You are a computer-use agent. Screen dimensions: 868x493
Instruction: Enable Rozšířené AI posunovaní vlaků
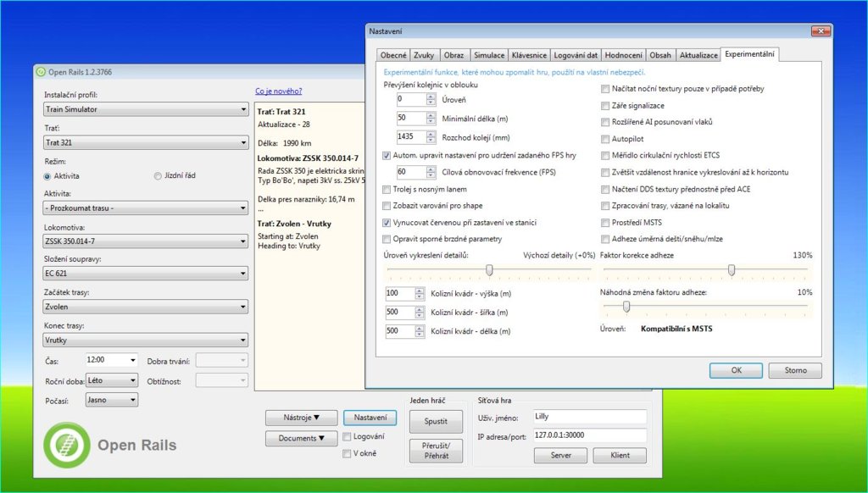tap(605, 122)
